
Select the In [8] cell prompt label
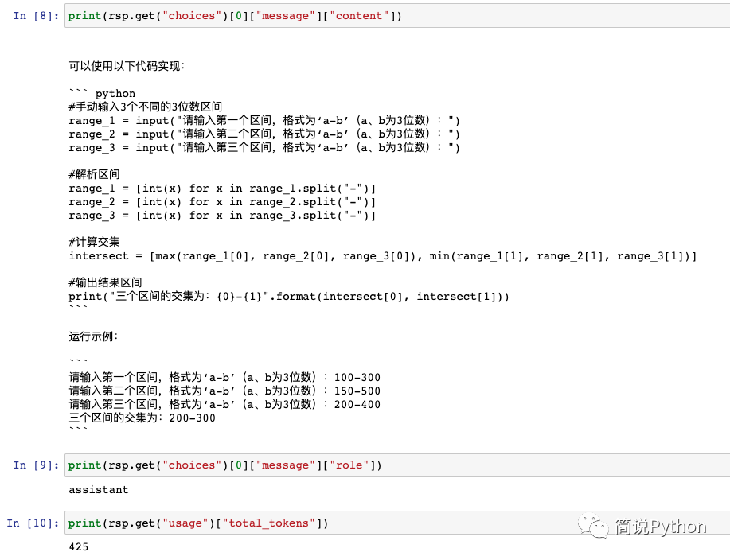click(x=37, y=16)
